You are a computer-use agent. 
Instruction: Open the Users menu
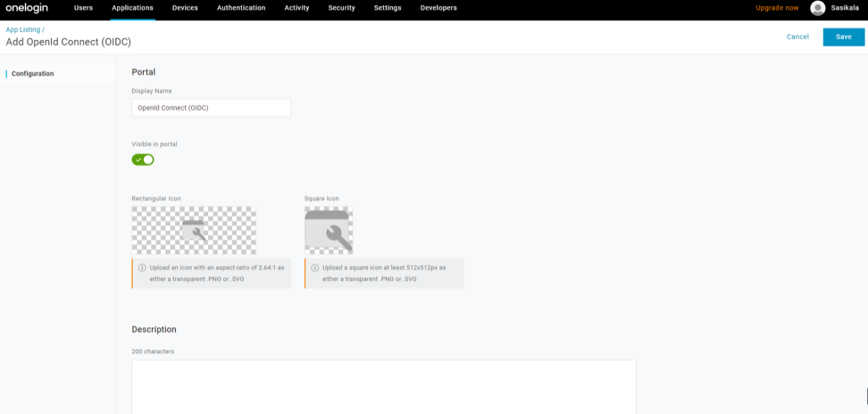coord(83,8)
